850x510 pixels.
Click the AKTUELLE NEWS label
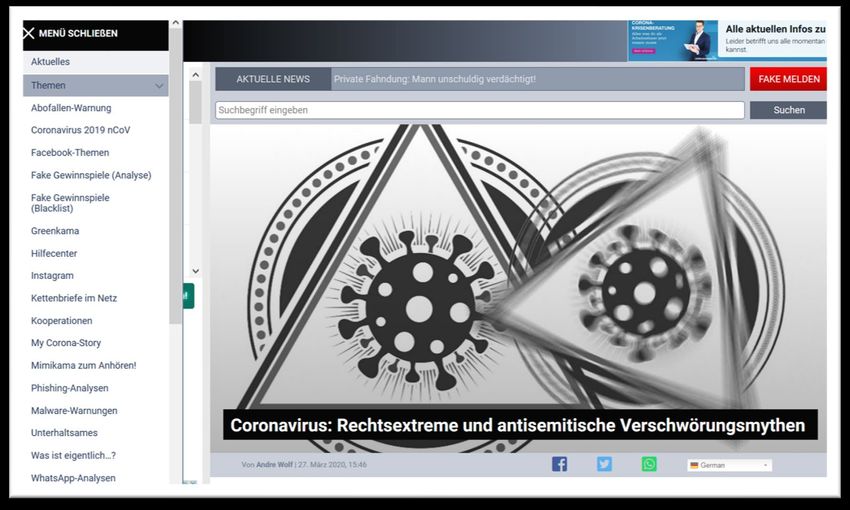[x=273, y=79]
